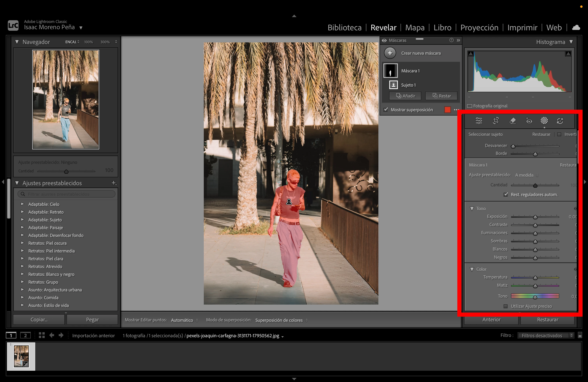Open the A medida preset dropdown
Image resolution: width=588 pixels, height=382 pixels.
click(527, 175)
